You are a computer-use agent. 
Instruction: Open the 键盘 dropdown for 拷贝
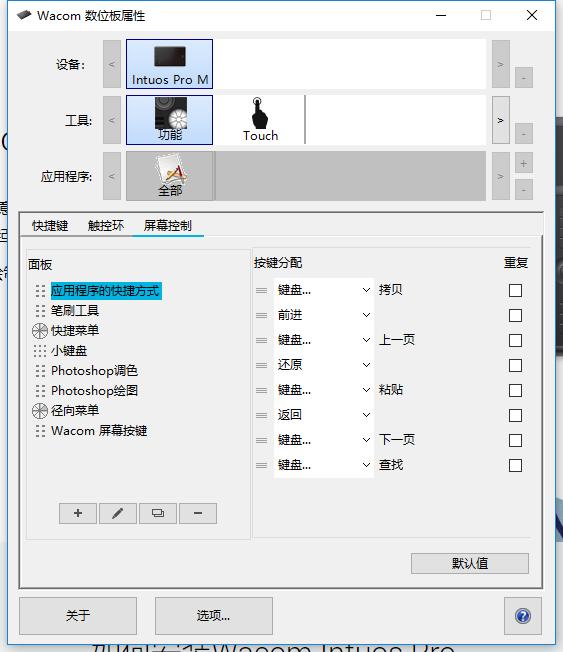pos(323,290)
